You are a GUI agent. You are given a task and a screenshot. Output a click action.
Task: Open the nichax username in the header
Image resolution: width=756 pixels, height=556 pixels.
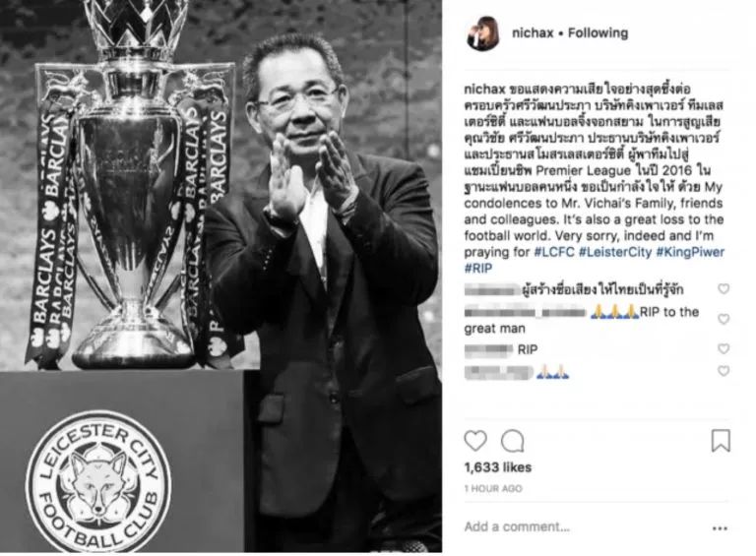(x=533, y=32)
